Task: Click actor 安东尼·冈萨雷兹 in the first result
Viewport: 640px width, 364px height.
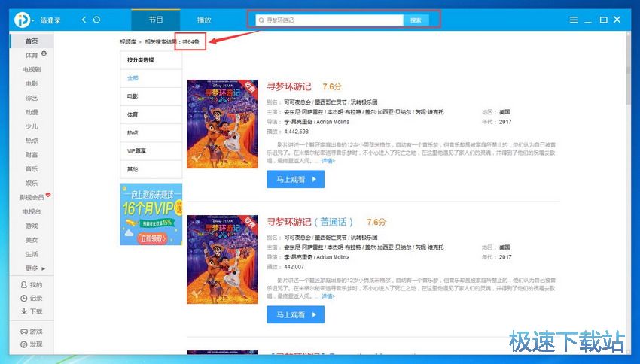Action: pos(303,112)
